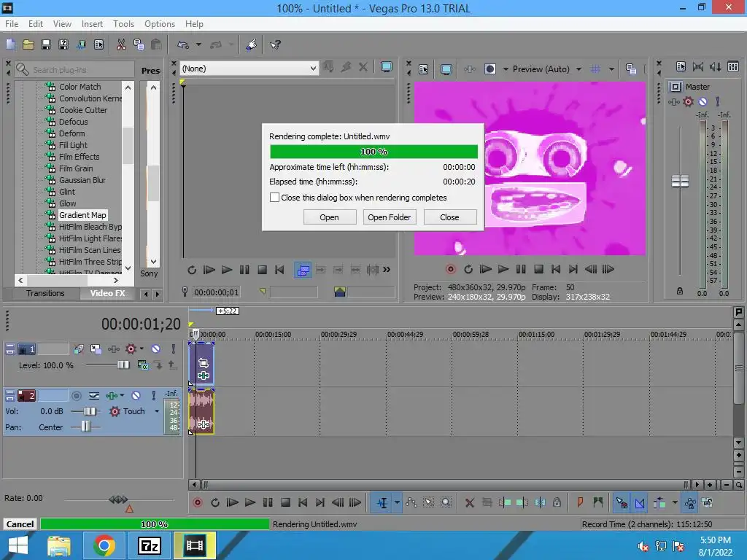Image resolution: width=747 pixels, height=560 pixels.
Task: Select Gaussian Blur plug-in
Action: click(82, 180)
